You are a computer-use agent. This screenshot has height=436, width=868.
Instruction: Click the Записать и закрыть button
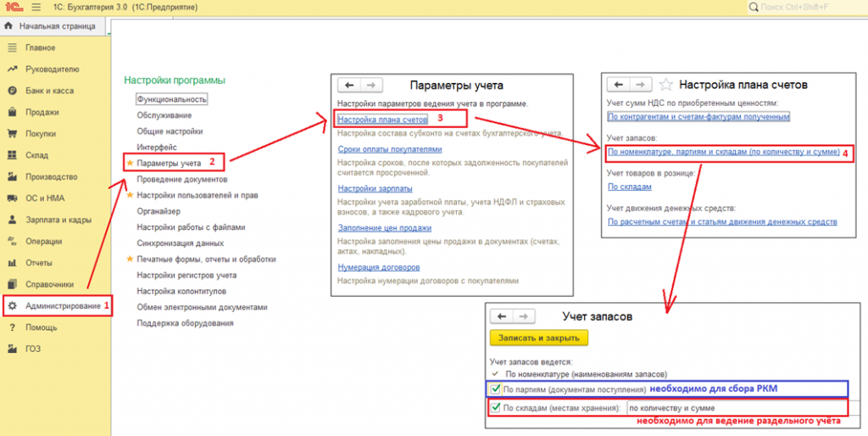click(539, 338)
